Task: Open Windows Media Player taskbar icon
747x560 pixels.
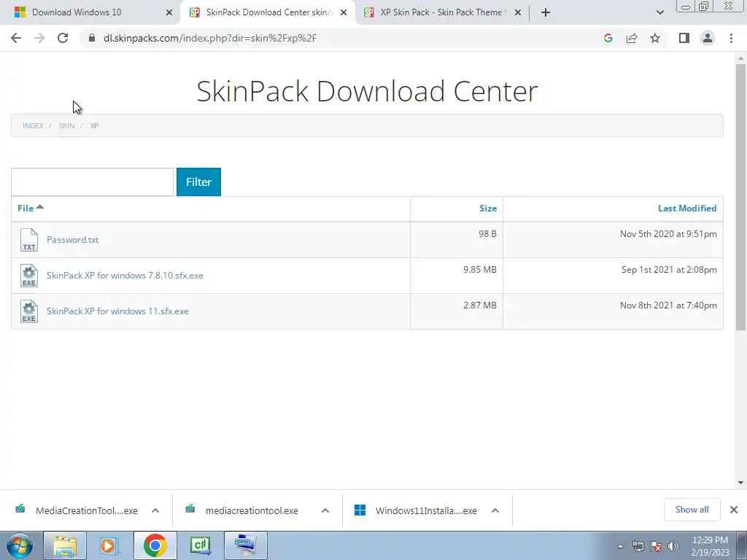Action: (x=108, y=545)
